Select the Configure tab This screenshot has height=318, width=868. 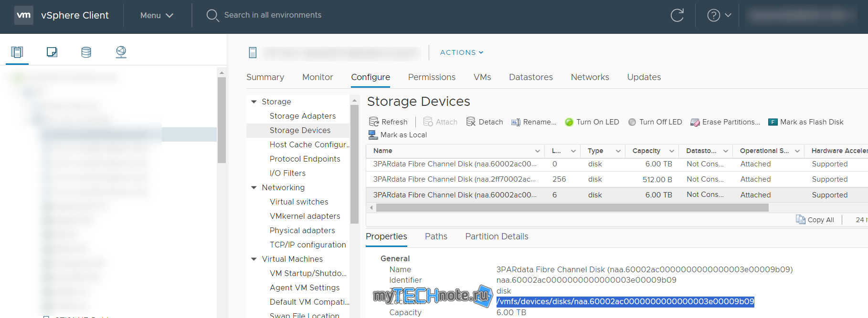tap(370, 77)
